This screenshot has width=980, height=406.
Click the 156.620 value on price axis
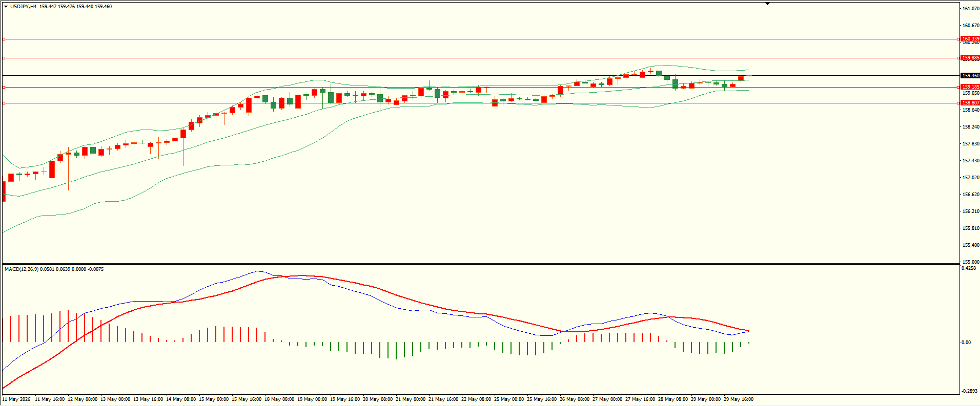(971, 195)
